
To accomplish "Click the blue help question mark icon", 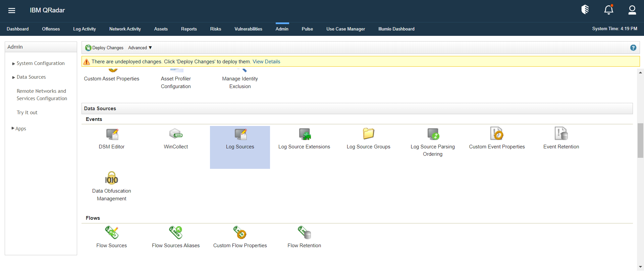I will point(633,48).
